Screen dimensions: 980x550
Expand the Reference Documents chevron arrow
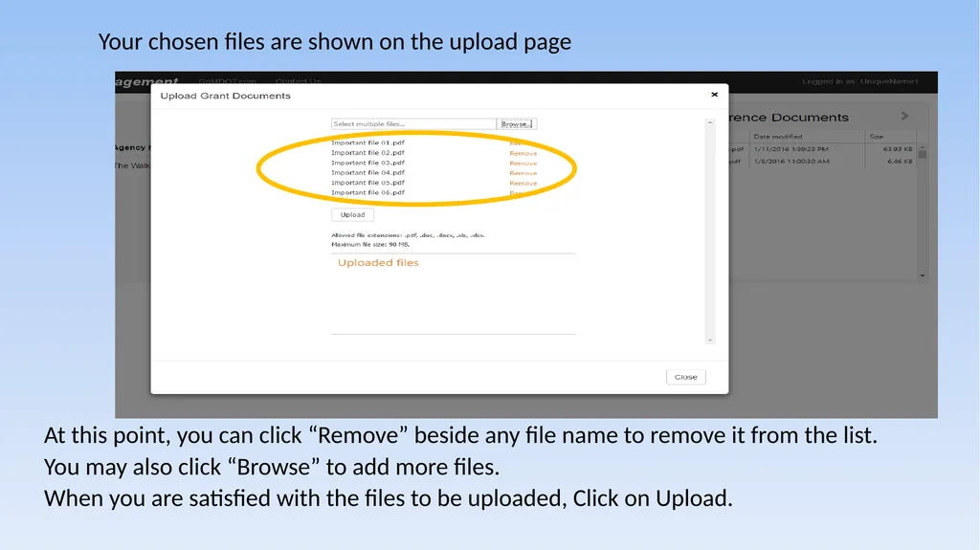point(904,116)
